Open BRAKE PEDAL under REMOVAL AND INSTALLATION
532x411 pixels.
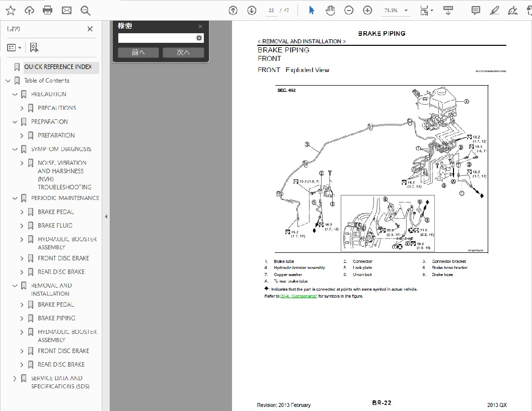tap(56, 305)
